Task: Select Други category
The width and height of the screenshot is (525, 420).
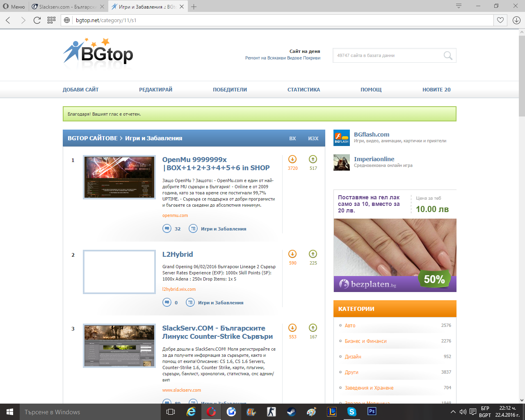Action: [352, 372]
